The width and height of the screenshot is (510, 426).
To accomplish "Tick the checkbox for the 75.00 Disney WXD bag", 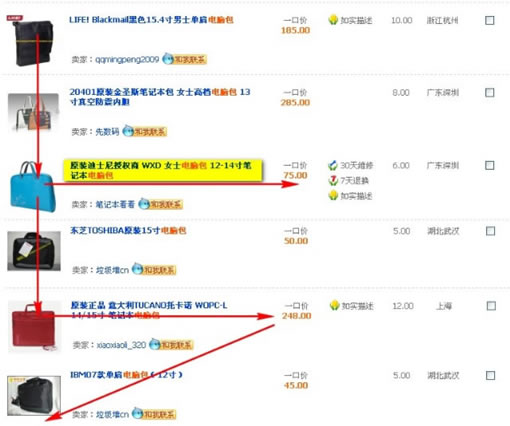I will pos(489,165).
